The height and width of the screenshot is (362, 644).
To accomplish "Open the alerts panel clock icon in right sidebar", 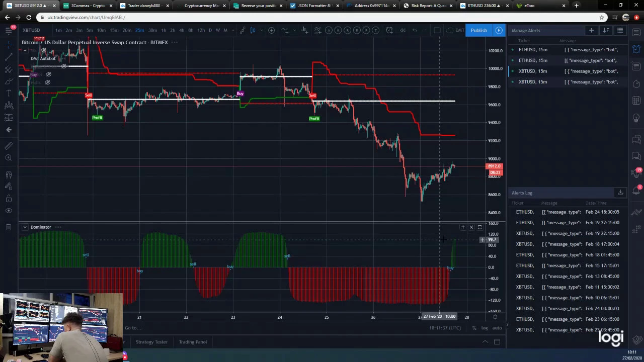I will coord(636,49).
